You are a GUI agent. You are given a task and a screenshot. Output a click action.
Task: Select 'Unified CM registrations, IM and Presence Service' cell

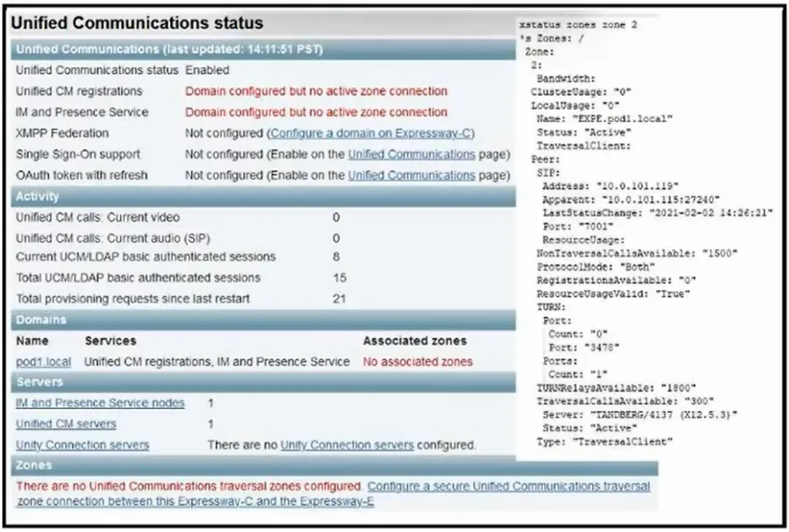[217, 361]
